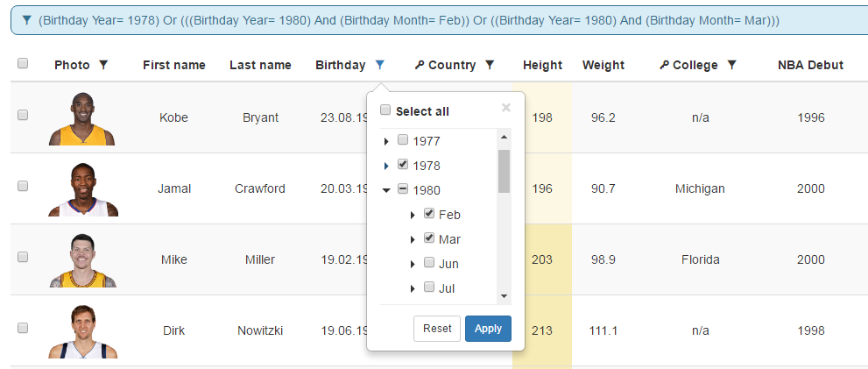
Task: Open the College column filter icon
Action: click(x=732, y=65)
